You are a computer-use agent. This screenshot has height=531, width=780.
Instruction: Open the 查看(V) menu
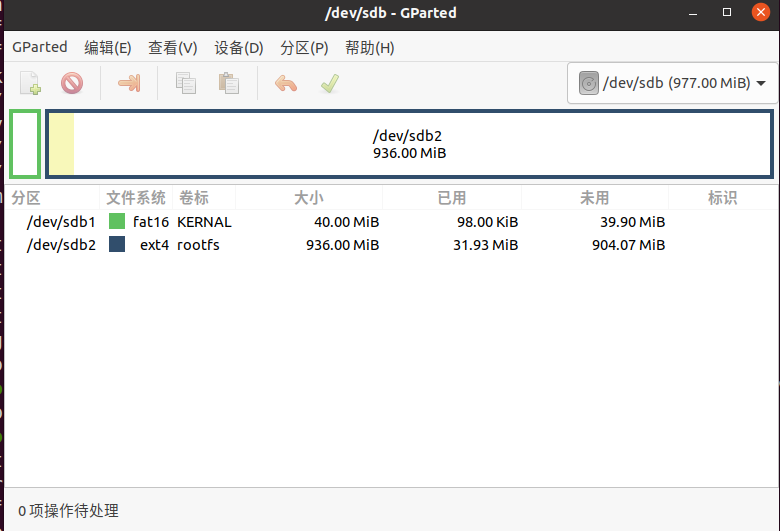173,48
